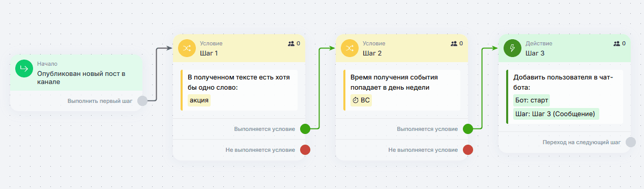Click green 'Выполняется условие' connector on Шаг 1
Image resolution: width=644 pixels, height=189 pixels.
305,129
